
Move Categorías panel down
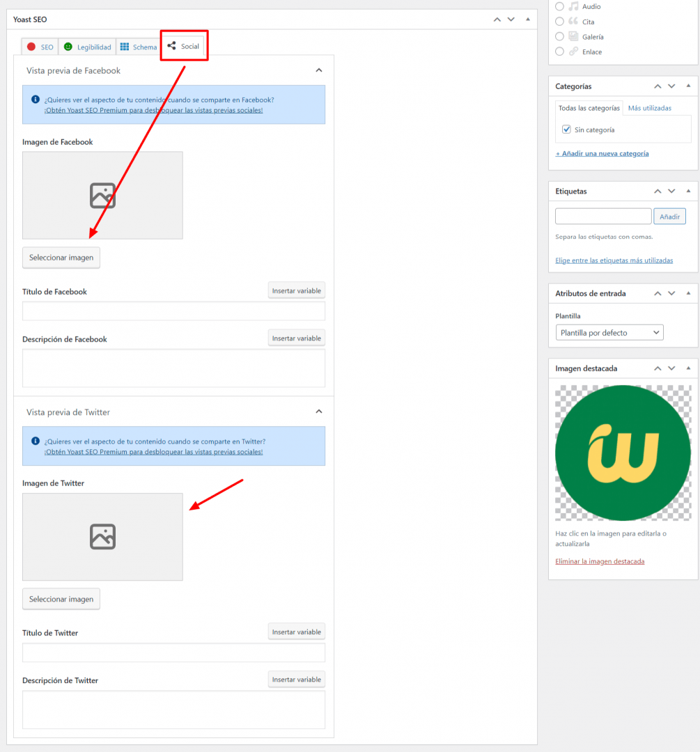[671, 86]
